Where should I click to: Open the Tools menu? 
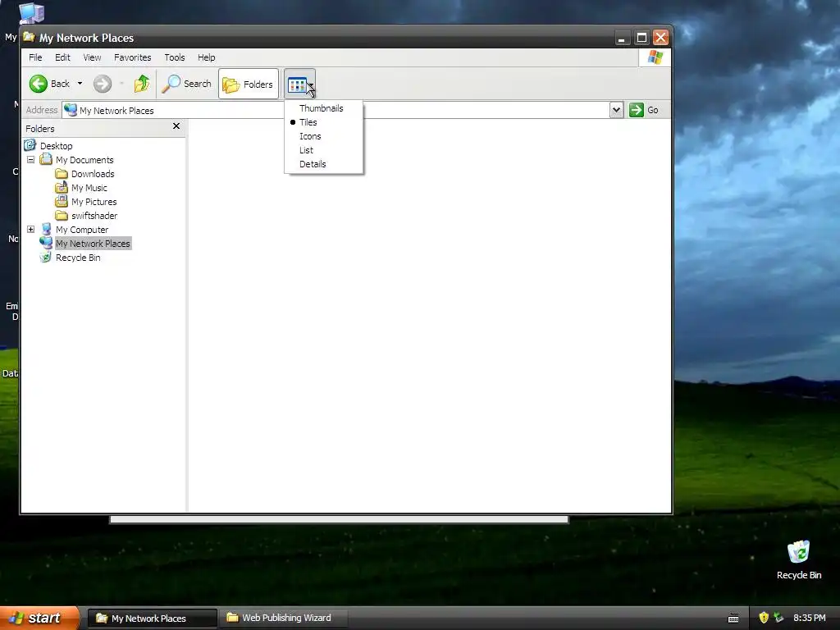(174, 57)
